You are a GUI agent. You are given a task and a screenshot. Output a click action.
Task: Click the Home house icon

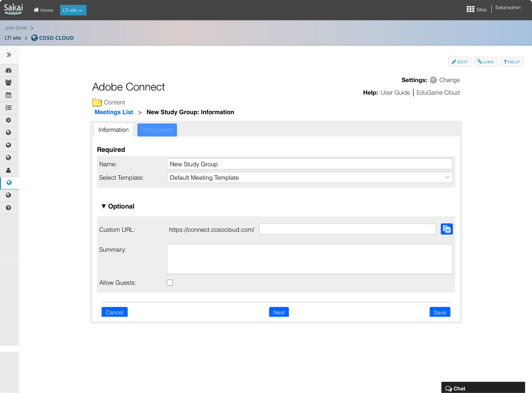36,10
